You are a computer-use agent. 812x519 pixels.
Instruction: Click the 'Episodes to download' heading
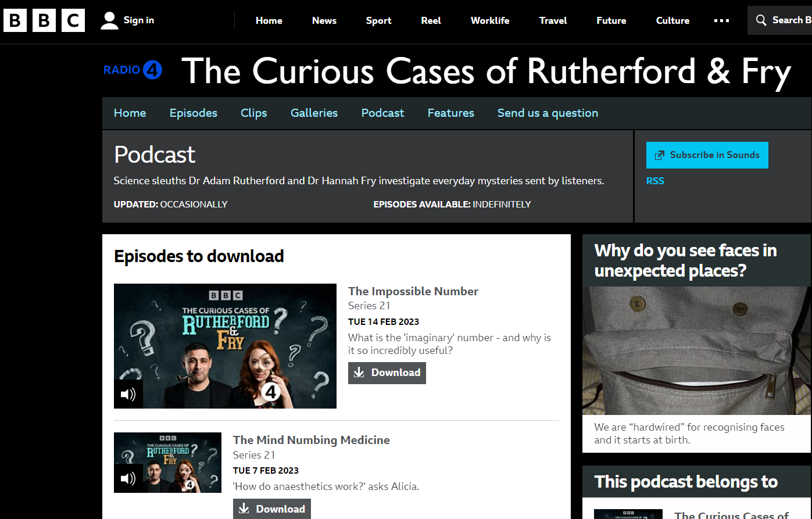point(199,256)
